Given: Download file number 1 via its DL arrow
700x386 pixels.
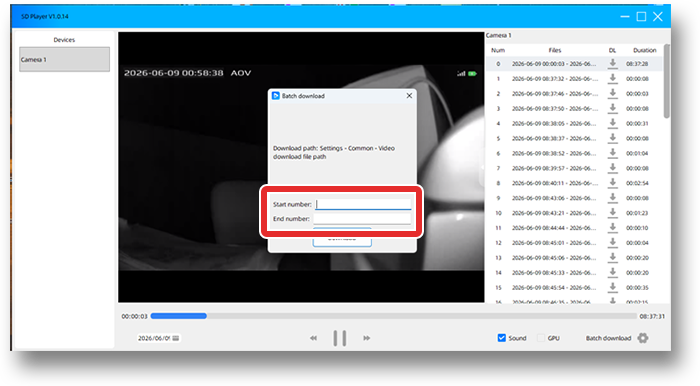Looking at the screenshot, I should (x=612, y=78).
